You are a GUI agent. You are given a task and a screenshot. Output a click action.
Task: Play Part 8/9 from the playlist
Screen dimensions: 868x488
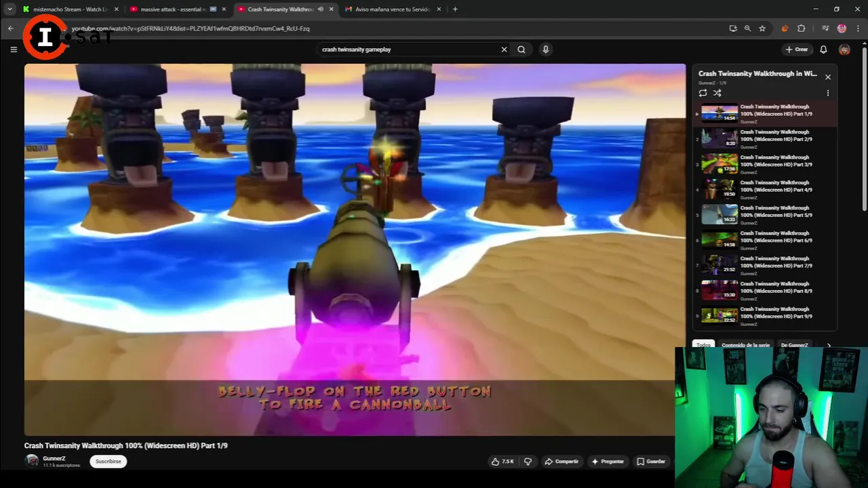coord(765,291)
